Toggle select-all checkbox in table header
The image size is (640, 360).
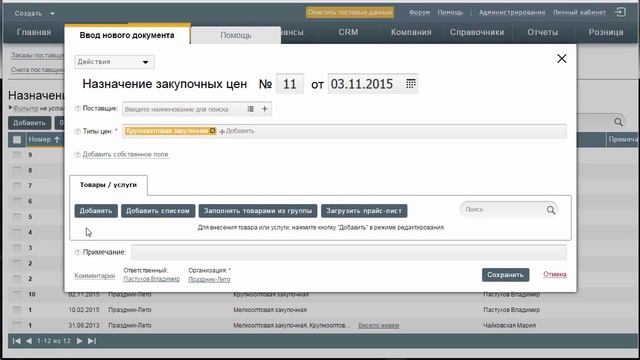pos(17,140)
